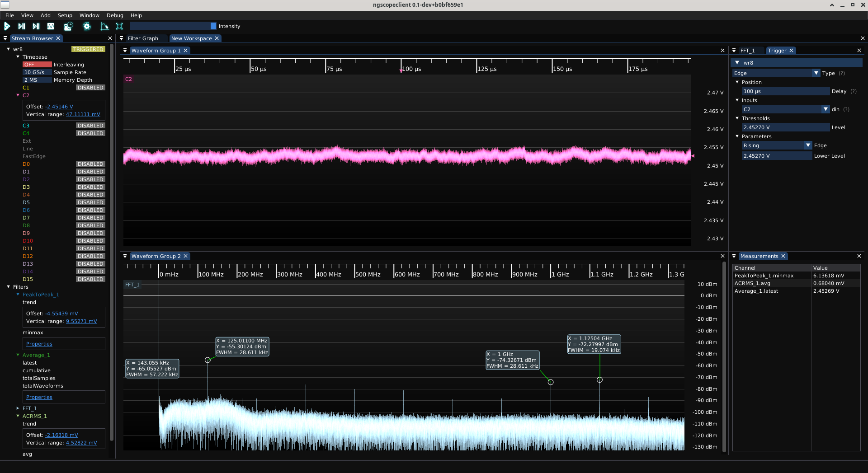Close the Waveform Group 2 tab
The height and width of the screenshot is (473, 868).
point(185,256)
